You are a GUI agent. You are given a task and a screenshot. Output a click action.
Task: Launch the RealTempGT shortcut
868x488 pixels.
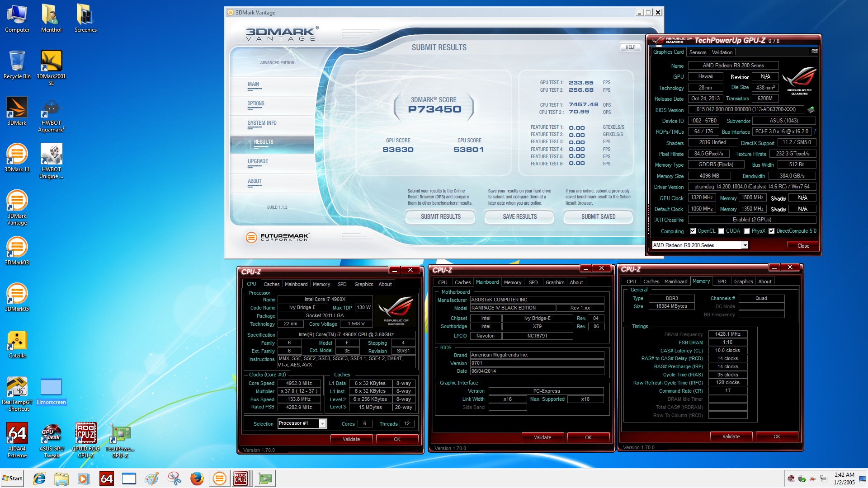pyautogui.click(x=17, y=394)
